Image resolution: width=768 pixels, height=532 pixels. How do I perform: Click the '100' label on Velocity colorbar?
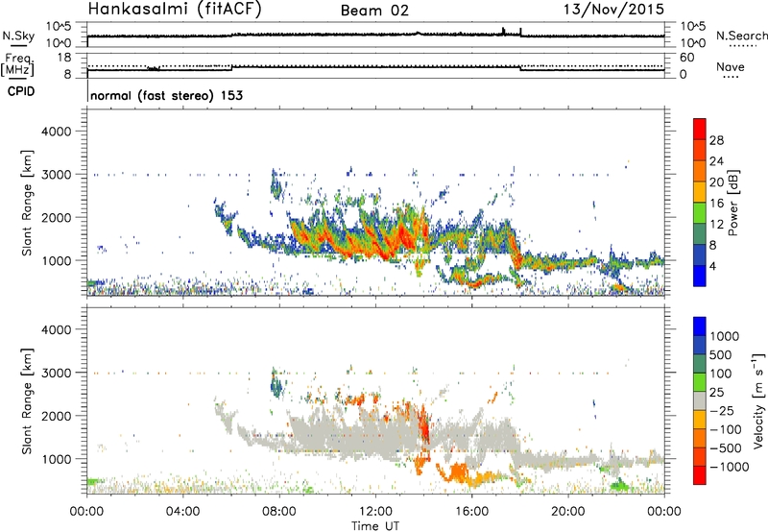point(721,374)
